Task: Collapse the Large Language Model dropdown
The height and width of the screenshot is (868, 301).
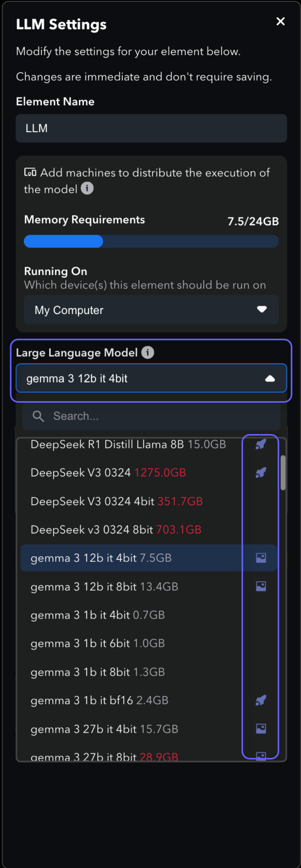Action: pos(270,379)
